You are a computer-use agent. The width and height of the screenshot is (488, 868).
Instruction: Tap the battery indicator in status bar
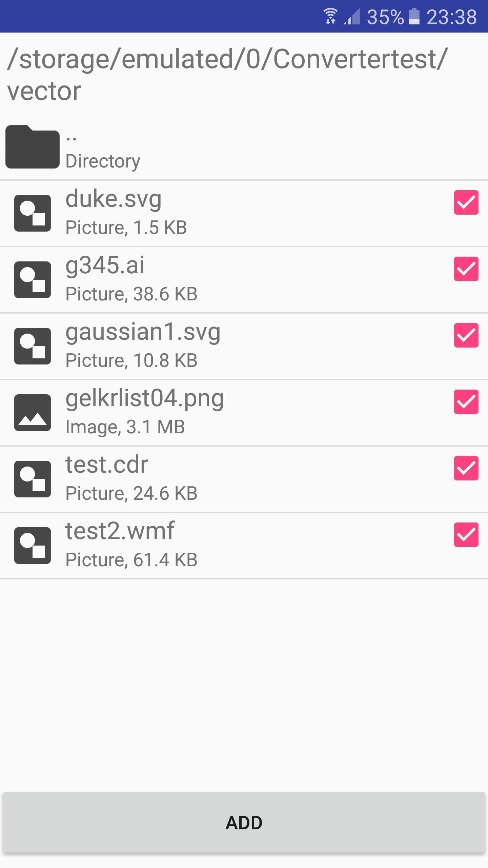click(x=414, y=17)
